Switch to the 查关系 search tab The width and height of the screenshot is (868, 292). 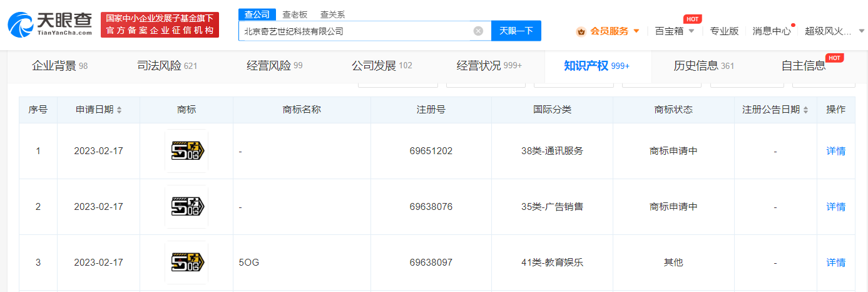click(x=332, y=14)
